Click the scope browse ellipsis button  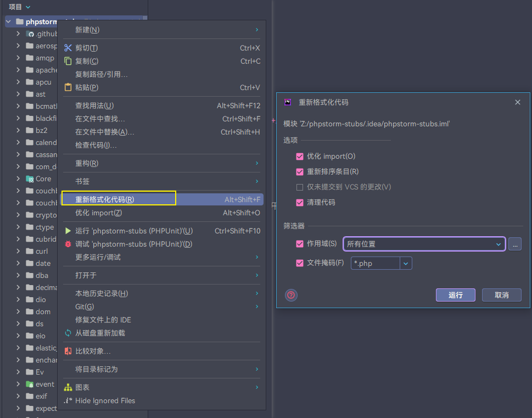514,244
